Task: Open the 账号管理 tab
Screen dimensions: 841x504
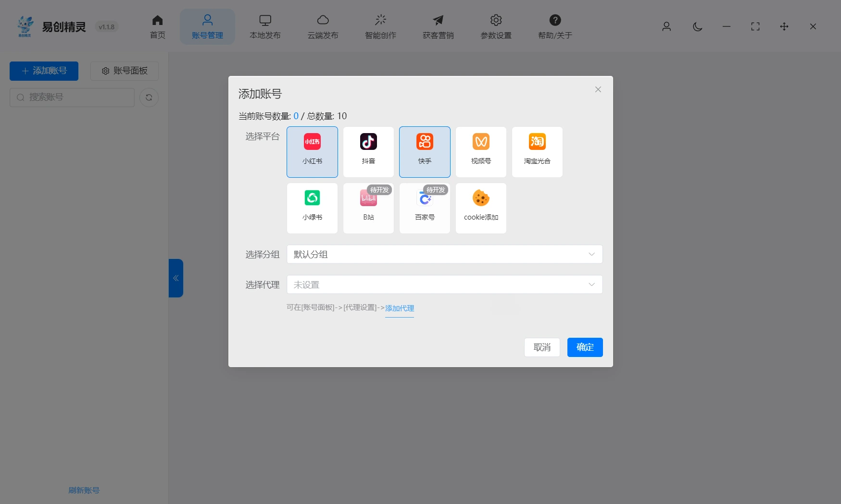Action: (x=207, y=27)
